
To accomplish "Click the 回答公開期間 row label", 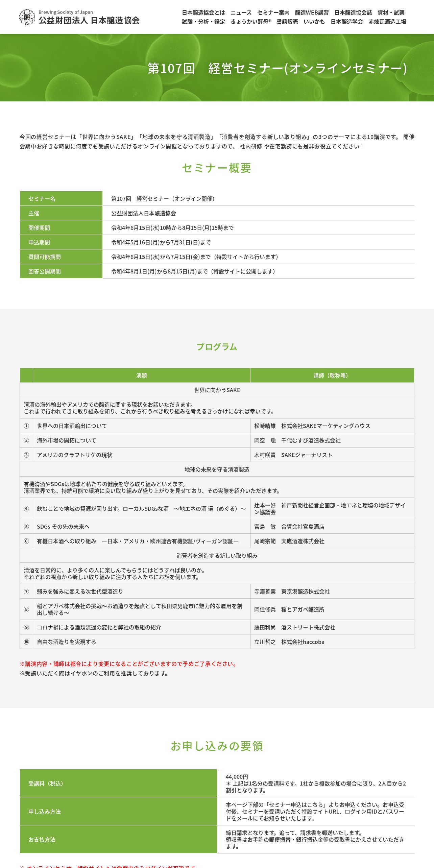I will tap(61, 271).
